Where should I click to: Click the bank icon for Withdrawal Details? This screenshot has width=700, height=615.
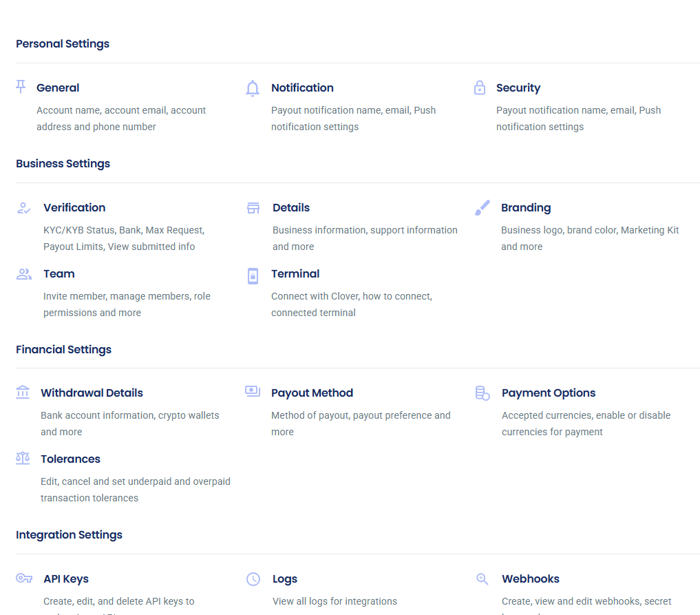pyautogui.click(x=23, y=393)
